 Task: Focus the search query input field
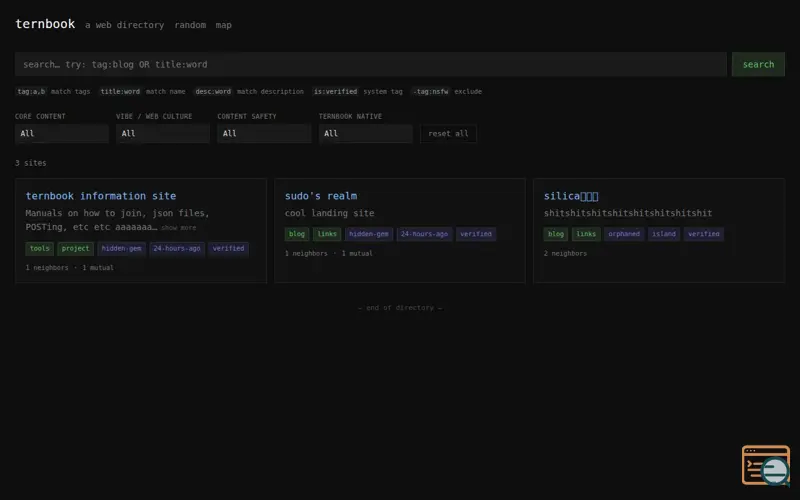pyautogui.click(x=371, y=64)
